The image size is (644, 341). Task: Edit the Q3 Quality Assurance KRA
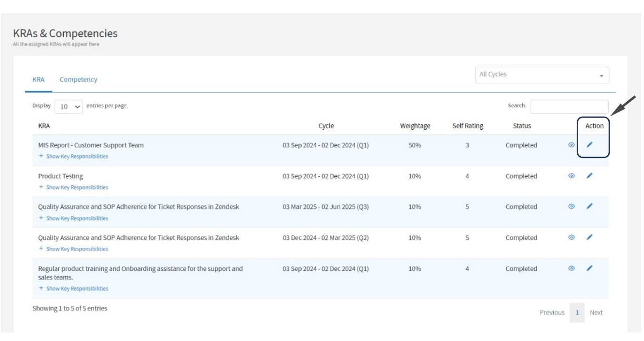point(589,206)
